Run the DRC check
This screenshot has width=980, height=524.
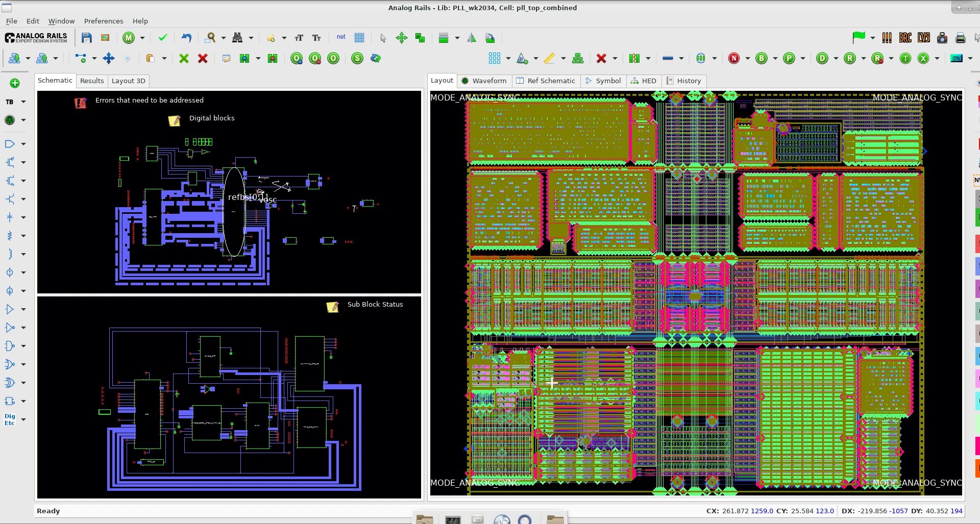pyautogui.click(x=905, y=38)
